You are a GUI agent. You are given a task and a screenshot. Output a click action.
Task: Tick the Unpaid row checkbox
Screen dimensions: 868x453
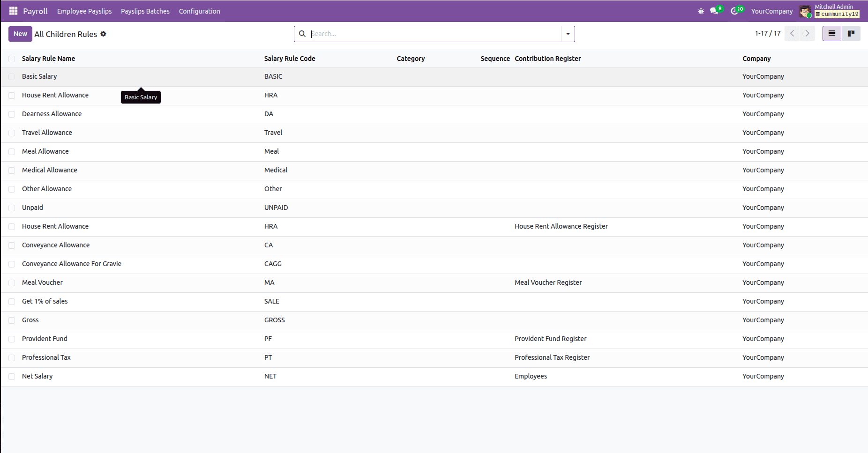pos(12,208)
